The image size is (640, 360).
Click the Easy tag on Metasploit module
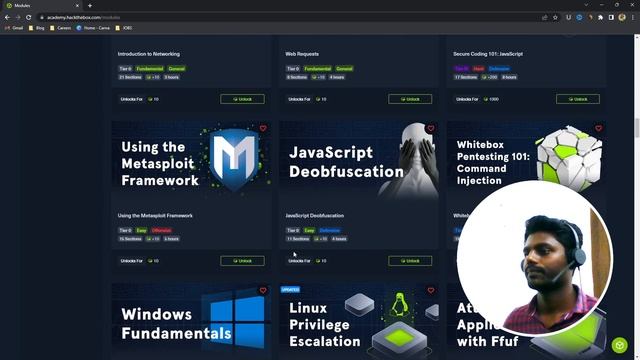point(141,231)
